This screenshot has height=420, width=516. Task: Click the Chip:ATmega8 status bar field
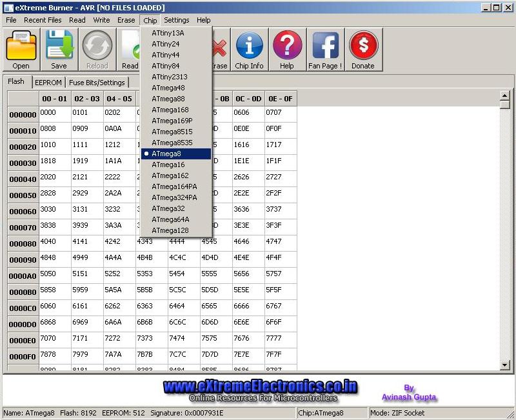tap(332, 413)
